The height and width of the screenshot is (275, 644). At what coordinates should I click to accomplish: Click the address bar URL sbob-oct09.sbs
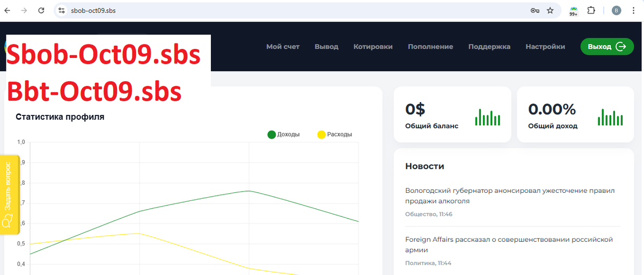tap(93, 10)
